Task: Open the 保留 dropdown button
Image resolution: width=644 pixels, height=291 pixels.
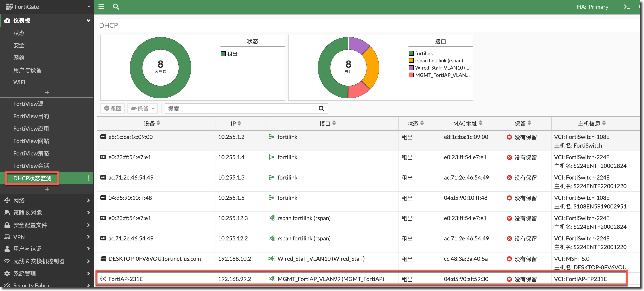Action: point(143,108)
